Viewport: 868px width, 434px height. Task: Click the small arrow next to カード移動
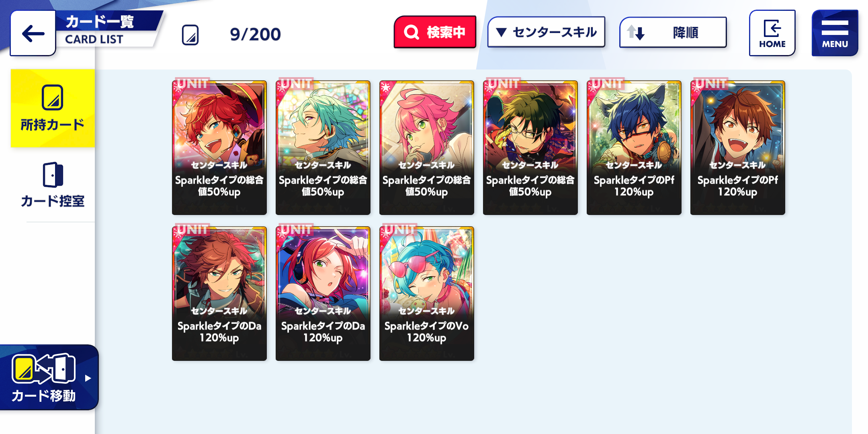[88, 378]
